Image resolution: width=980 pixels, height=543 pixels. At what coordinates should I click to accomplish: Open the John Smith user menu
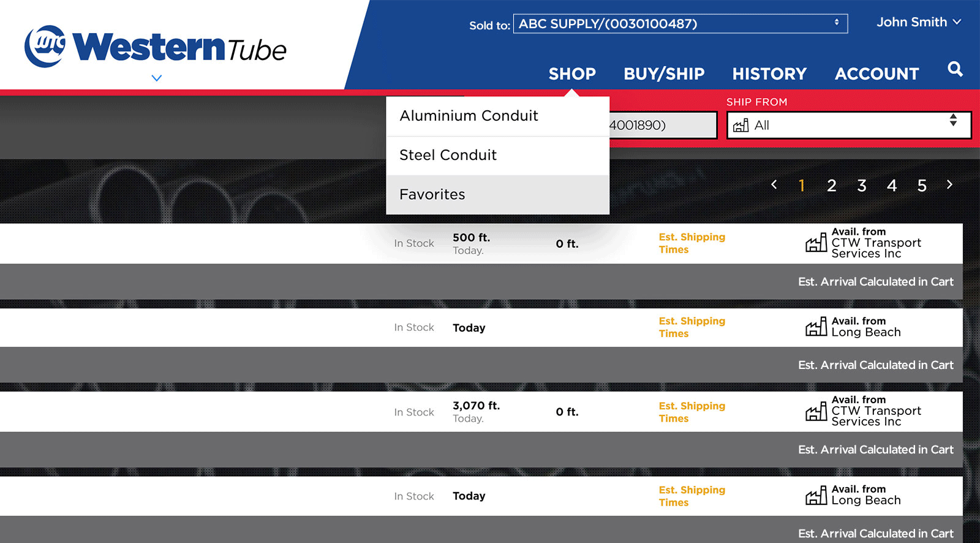point(918,22)
